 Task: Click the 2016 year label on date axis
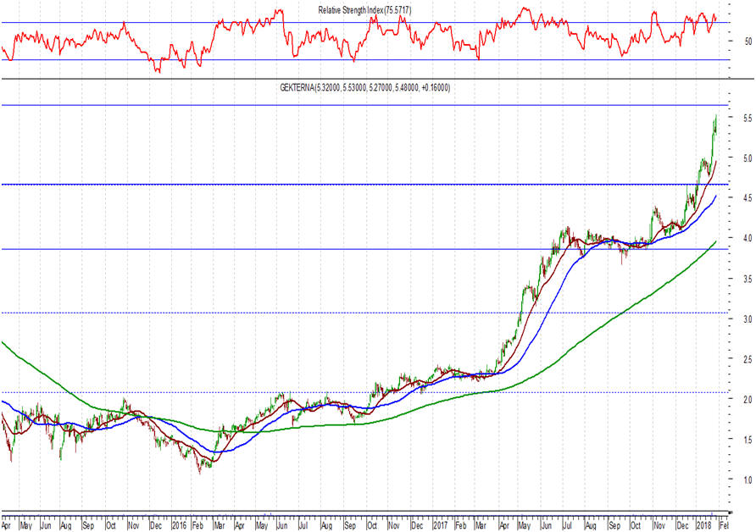tap(179, 525)
